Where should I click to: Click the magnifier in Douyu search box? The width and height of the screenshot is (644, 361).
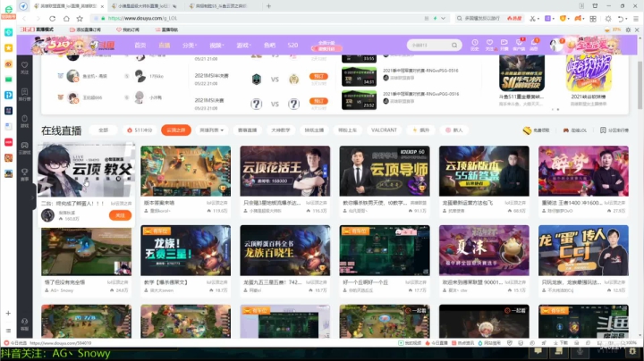click(454, 45)
